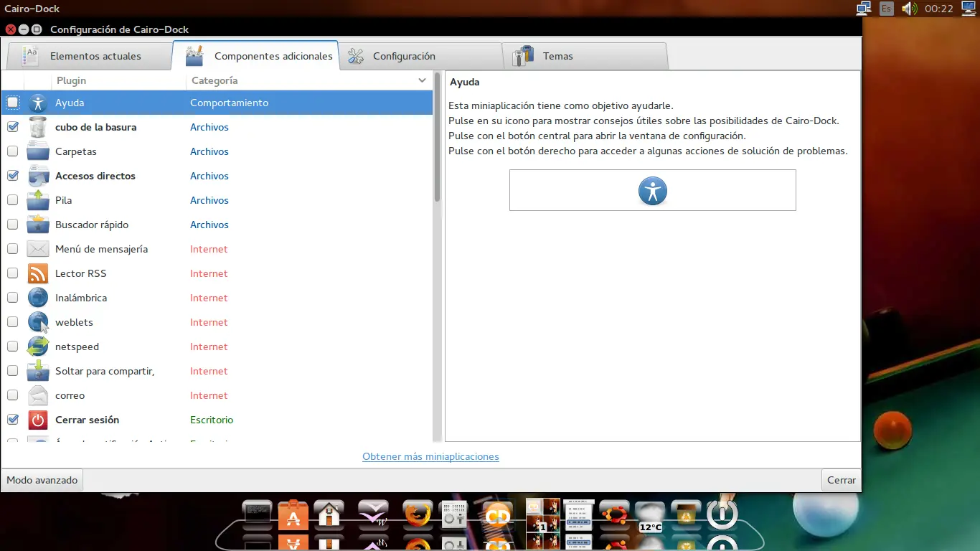This screenshot has width=980, height=551.
Task: Click the weblets globe icon
Action: pos(38,322)
